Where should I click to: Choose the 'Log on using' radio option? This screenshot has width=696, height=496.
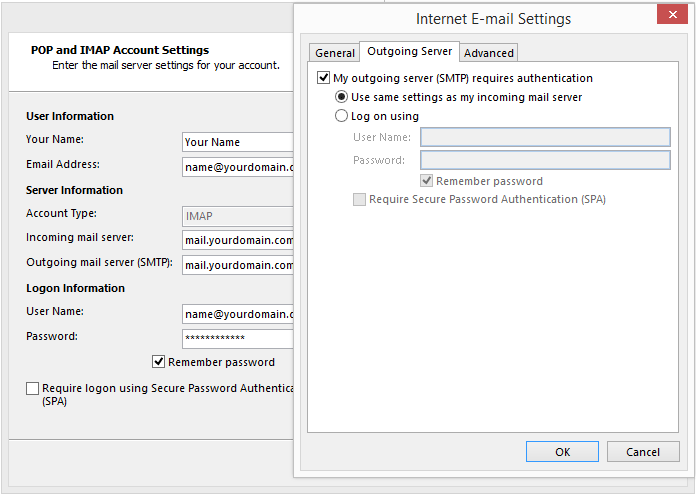[342, 116]
